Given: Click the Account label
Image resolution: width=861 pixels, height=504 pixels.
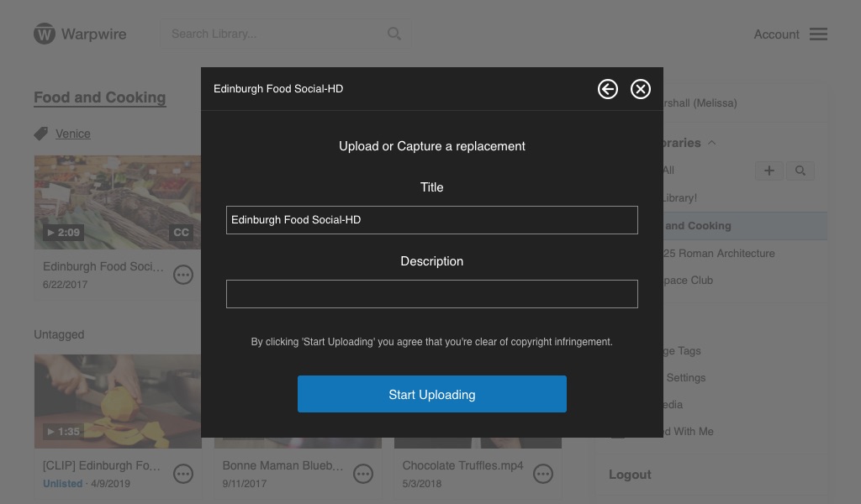Looking at the screenshot, I should 776,34.
